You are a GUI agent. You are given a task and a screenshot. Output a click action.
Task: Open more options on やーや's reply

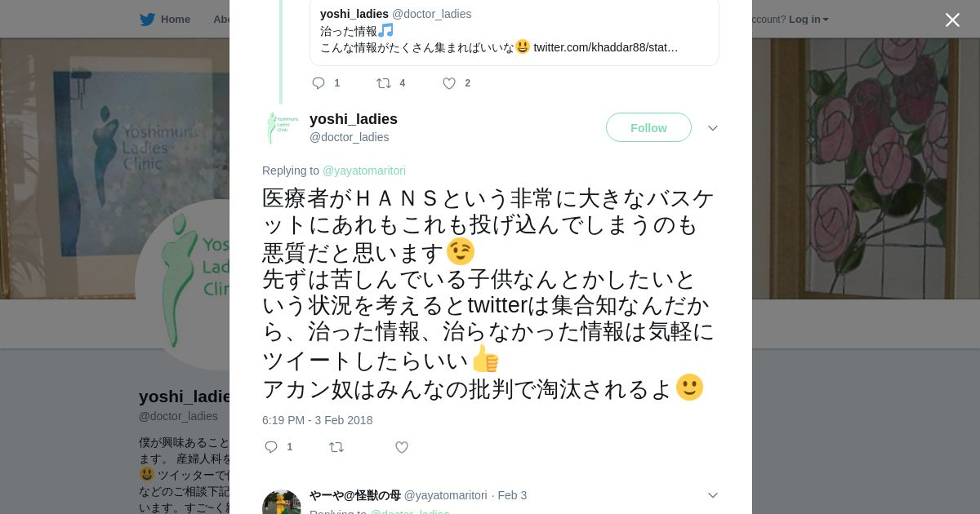[713, 495]
